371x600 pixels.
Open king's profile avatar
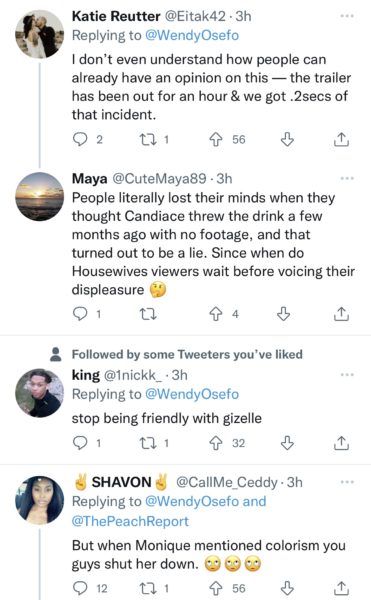pyautogui.click(x=39, y=393)
